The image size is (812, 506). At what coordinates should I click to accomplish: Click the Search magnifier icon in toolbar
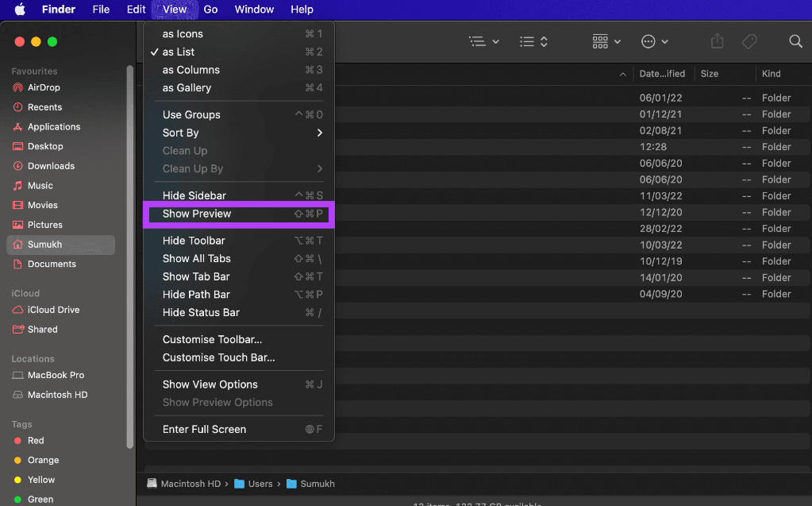[795, 41]
